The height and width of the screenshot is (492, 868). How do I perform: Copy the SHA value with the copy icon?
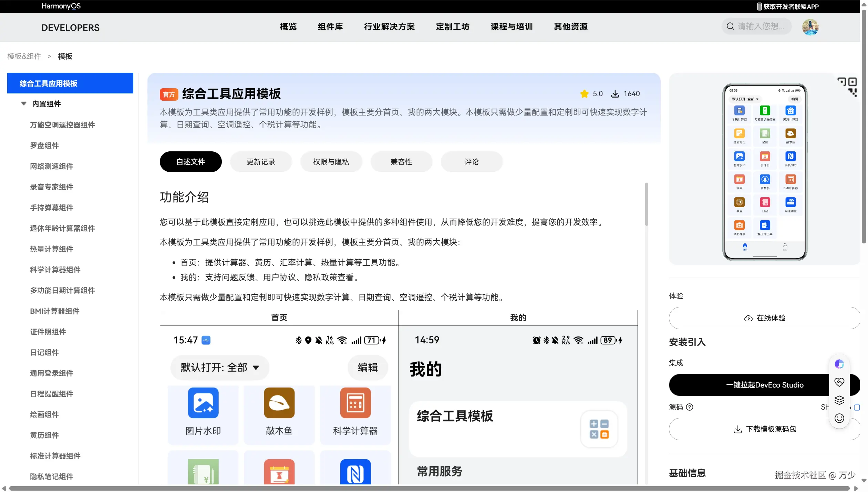[x=857, y=407]
